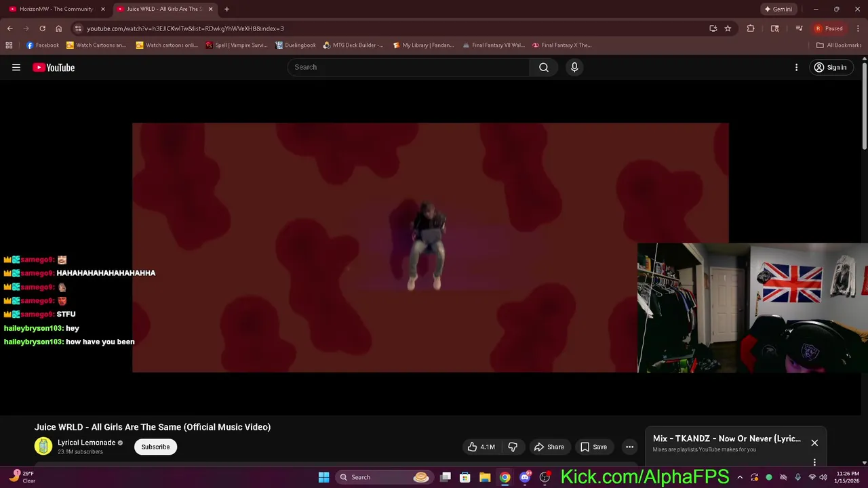
Task: Open first Watch Cartoons bookmark
Action: (x=96, y=45)
